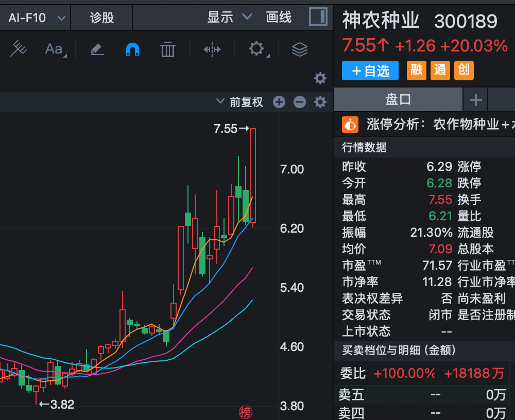
Task: Click the 市盈 TTM value 71.57
Action: tap(437, 266)
